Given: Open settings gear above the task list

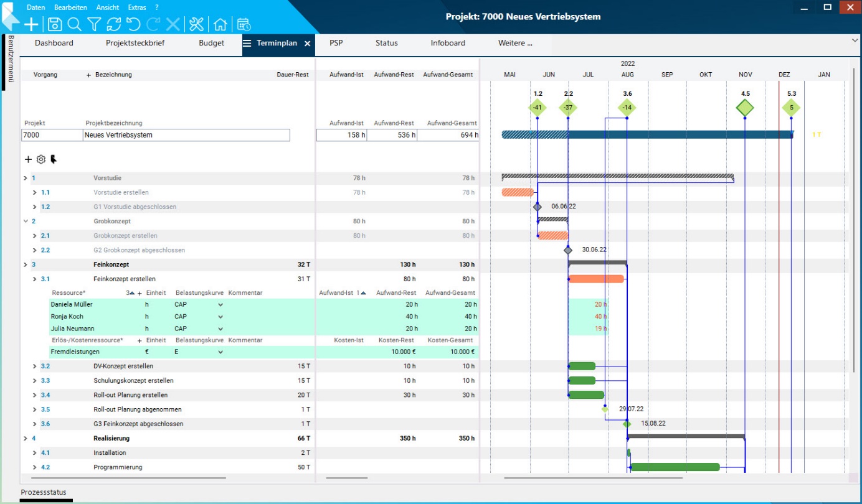Looking at the screenshot, I should click(x=41, y=159).
